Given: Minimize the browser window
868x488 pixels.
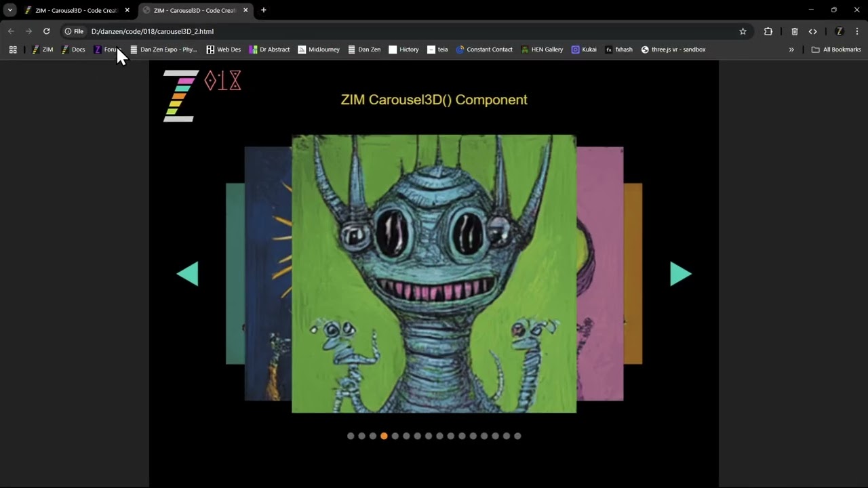Looking at the screenshot, I should (x=811, y=10).
